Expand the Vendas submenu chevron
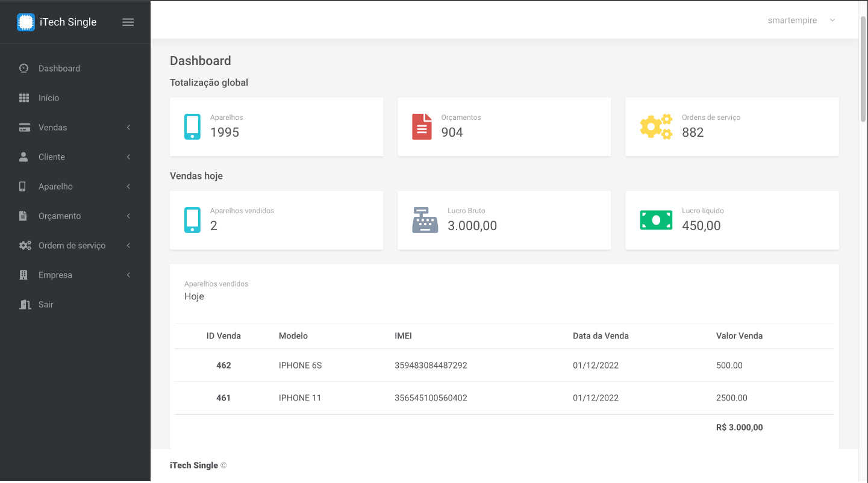Viewport: 868px width, 483px height. 128,128
